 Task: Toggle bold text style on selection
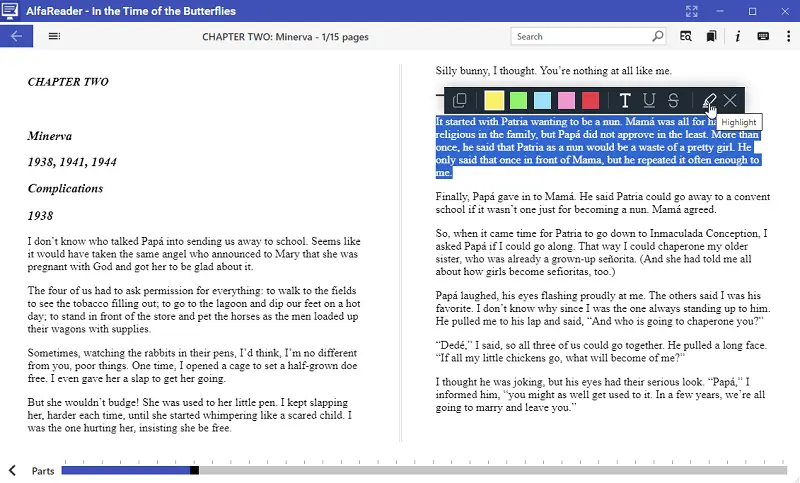click(x=625, y=100)
